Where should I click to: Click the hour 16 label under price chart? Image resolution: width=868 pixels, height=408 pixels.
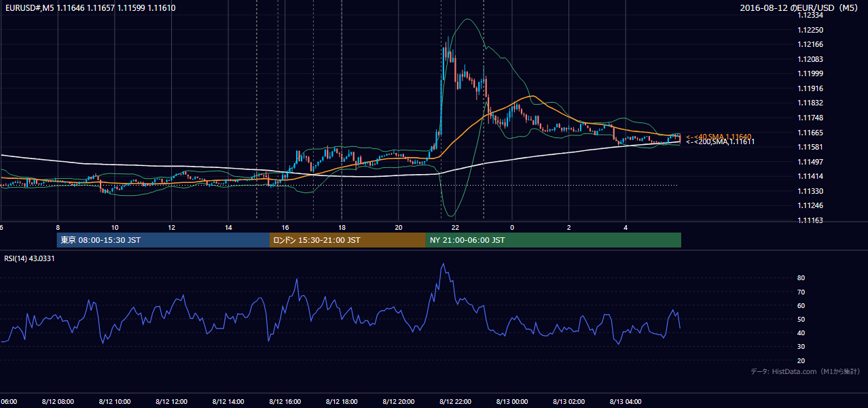click(285, 227)
